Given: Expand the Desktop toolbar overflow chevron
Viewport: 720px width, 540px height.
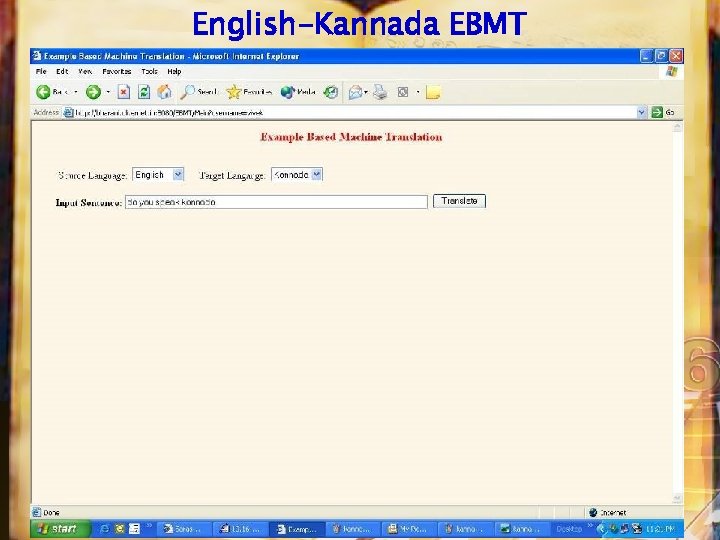Looking at the screenshot, I should [590, 526].
